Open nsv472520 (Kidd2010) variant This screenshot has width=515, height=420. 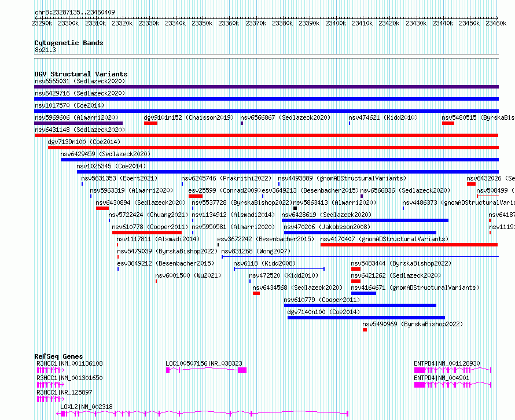[x=284, y=275]
